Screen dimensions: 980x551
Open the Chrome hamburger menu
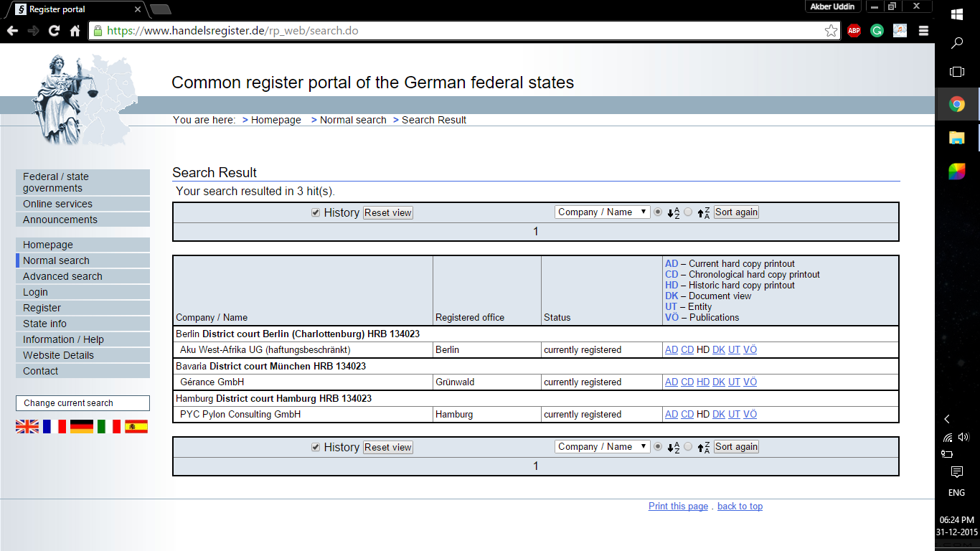tap(923, 31)
